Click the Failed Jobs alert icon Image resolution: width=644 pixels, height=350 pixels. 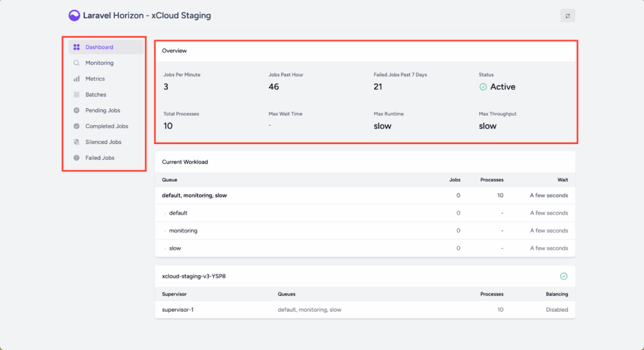coord(77,158)
